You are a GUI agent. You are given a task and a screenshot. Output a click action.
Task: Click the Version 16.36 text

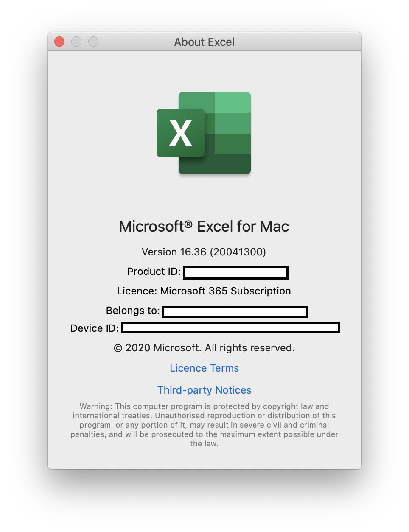tap(204, 252)
